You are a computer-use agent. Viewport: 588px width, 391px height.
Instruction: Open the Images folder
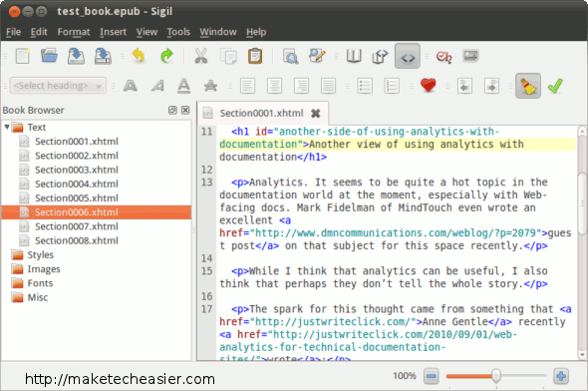point(36,269)
